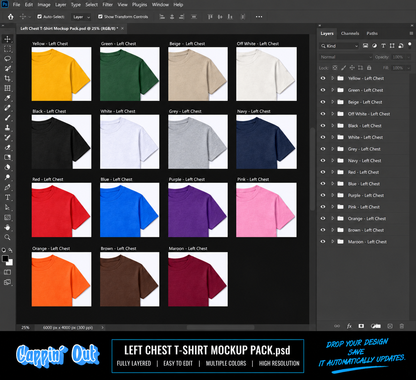The height and width of the screenshot is (380, 416).
Task: Hide the Black - Left Chest group
Action: pyautogui.click(x=323, y=126)
